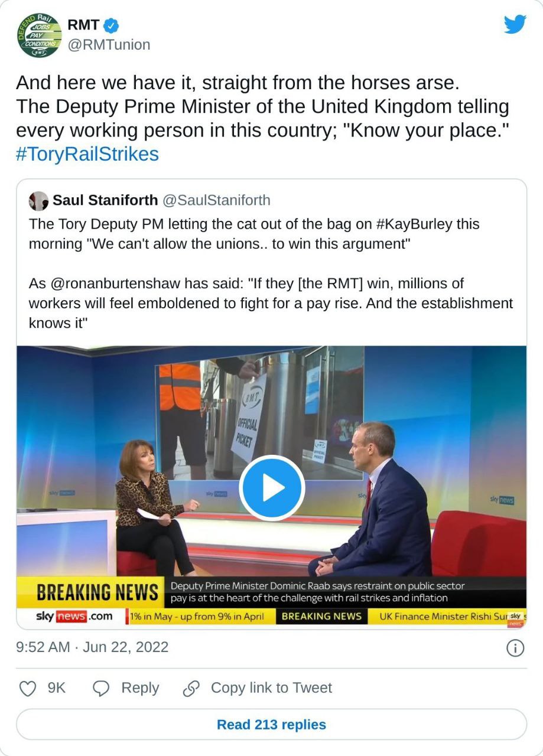Click the @SaulStaniforth handle
Screen dimensions: 543x756
216,200
